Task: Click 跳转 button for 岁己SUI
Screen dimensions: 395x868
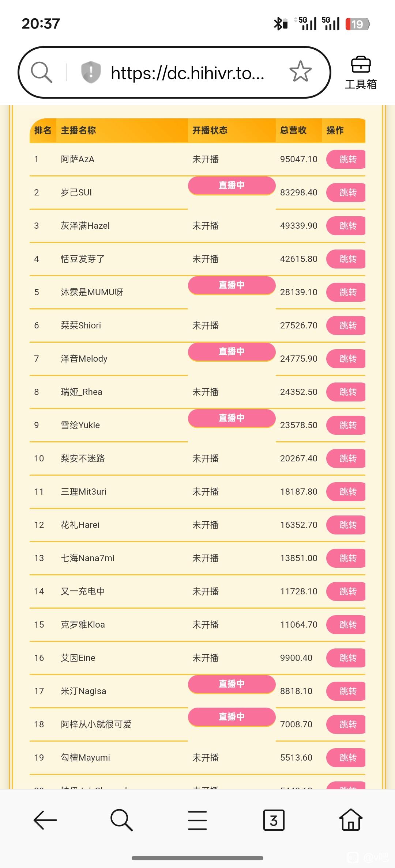Action: [x=346, y=193]
